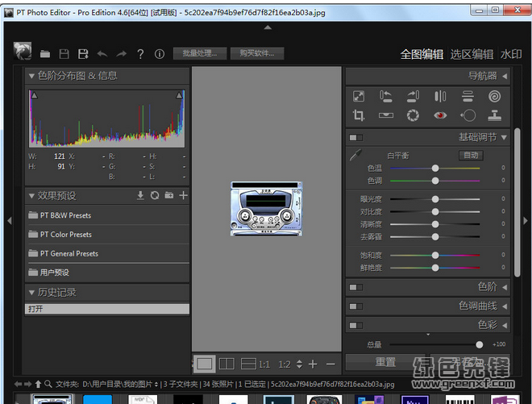This screenshot has height=404, width=532.
Task: Click the swirl distortion tool icon
Action: [493, 96]
